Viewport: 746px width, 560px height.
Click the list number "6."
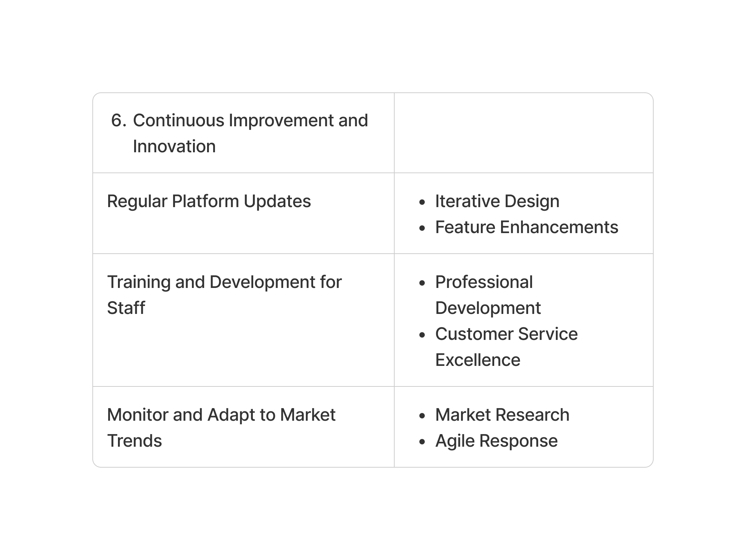pyautogui.click(x=119, y=121)
